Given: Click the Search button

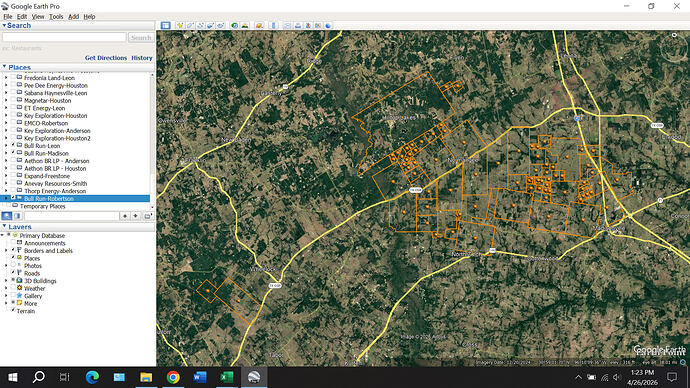Looking at the screenshot, I should point(141,38).
